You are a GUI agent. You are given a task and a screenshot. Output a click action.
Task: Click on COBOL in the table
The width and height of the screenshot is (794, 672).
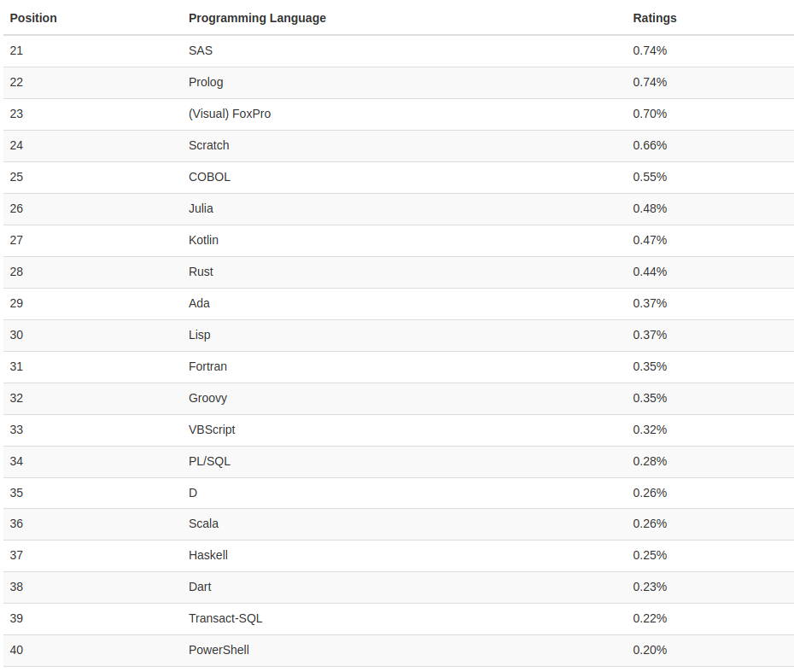pos(209,177)
